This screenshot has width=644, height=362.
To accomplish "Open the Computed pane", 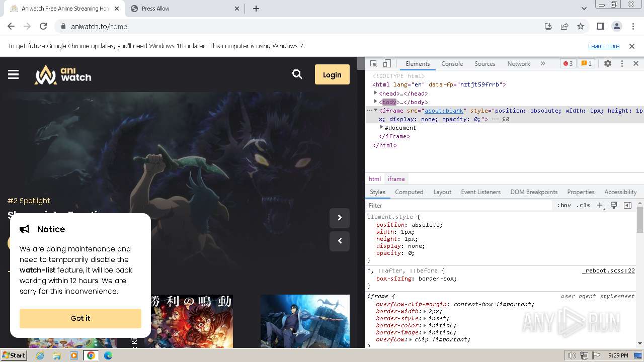I will point(409,192).
